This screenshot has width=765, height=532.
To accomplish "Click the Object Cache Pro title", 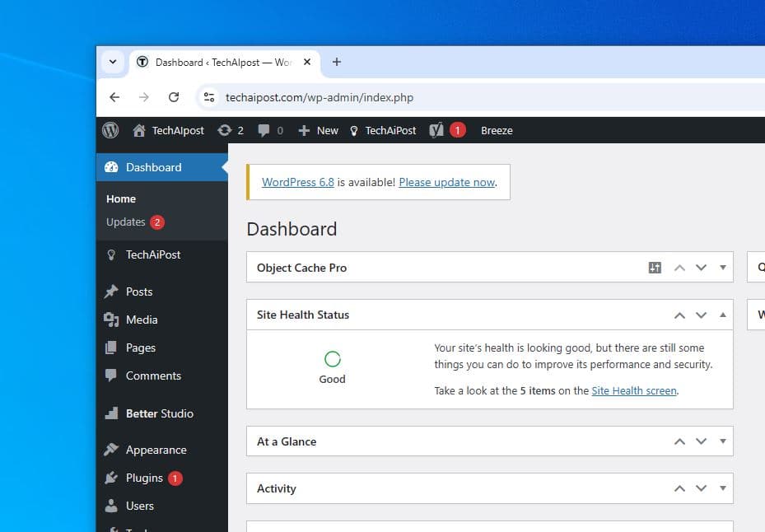I will (301, 268).
